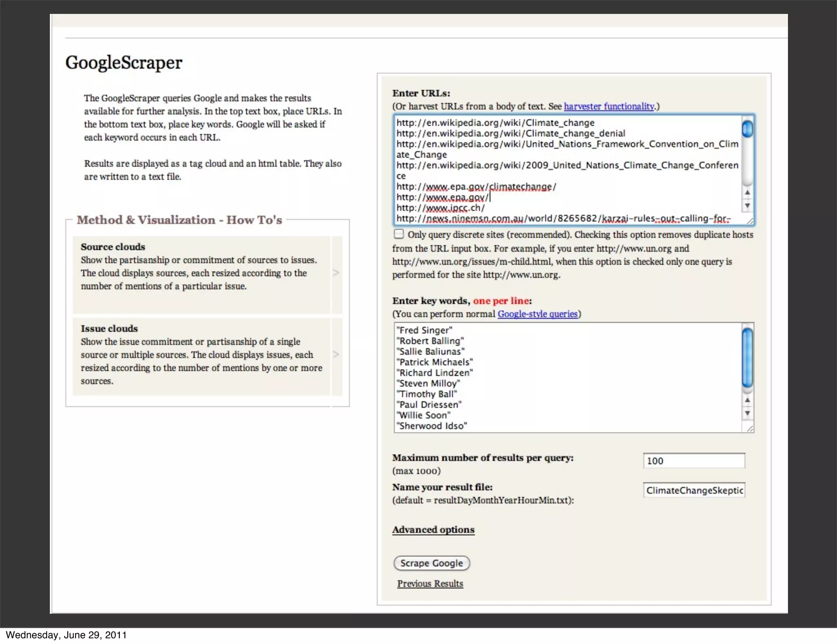Click the keywords box scrollbar thumb
837x644 pixels.
tap(747, 358)
